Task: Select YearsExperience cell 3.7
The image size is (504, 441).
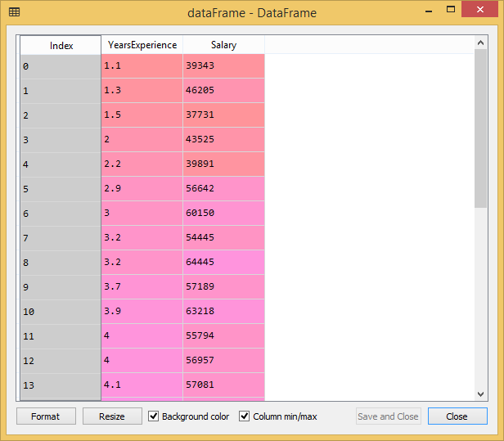Action: (142, 286)
